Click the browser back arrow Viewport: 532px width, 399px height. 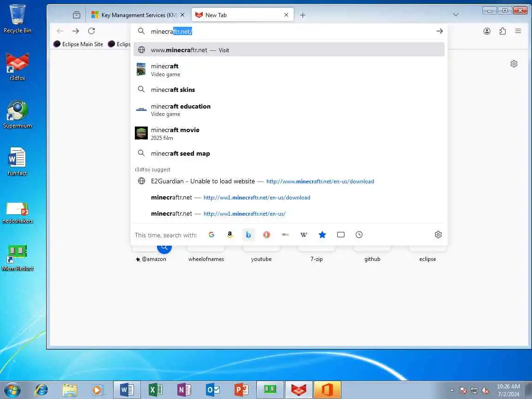pos(60,31)
